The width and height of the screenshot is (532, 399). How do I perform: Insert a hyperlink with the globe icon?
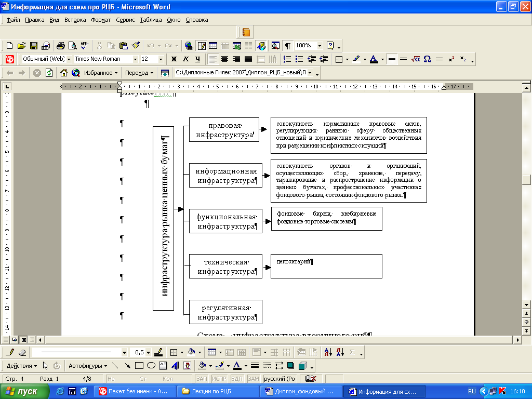(x=189, y=46)
